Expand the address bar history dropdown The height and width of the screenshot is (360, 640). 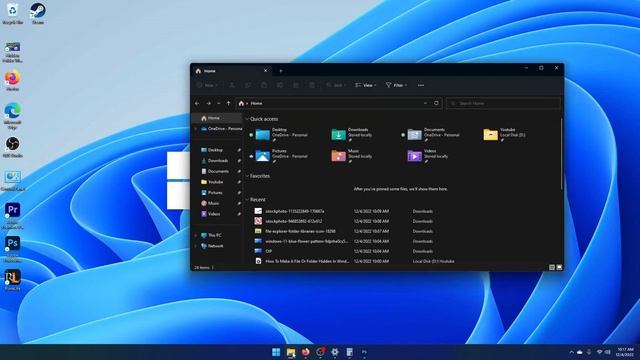pyautogui.click(x=425, y=103)
